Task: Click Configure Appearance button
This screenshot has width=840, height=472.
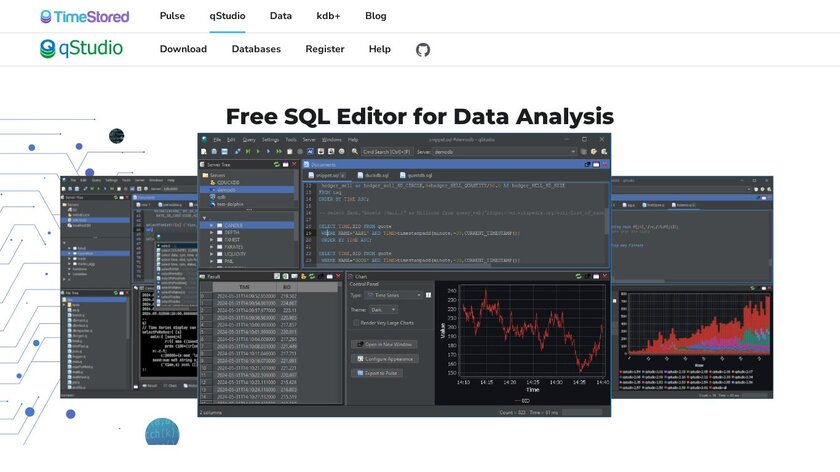Action: point(385,359)
